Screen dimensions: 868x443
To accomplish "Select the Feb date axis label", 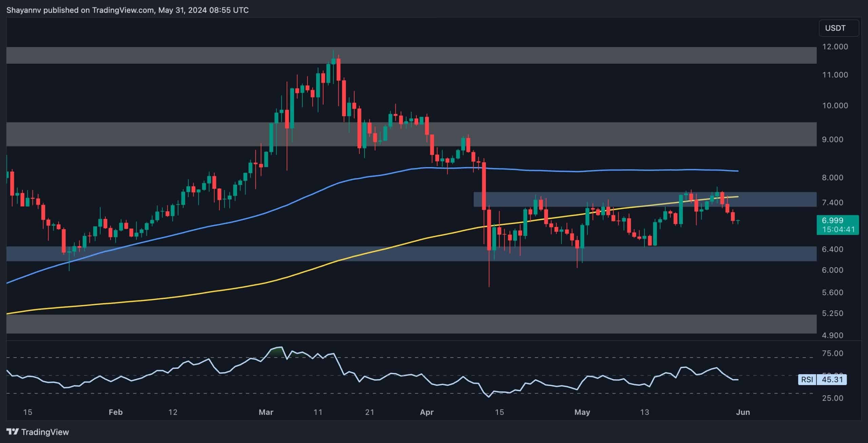I will (x=115, y=412).
